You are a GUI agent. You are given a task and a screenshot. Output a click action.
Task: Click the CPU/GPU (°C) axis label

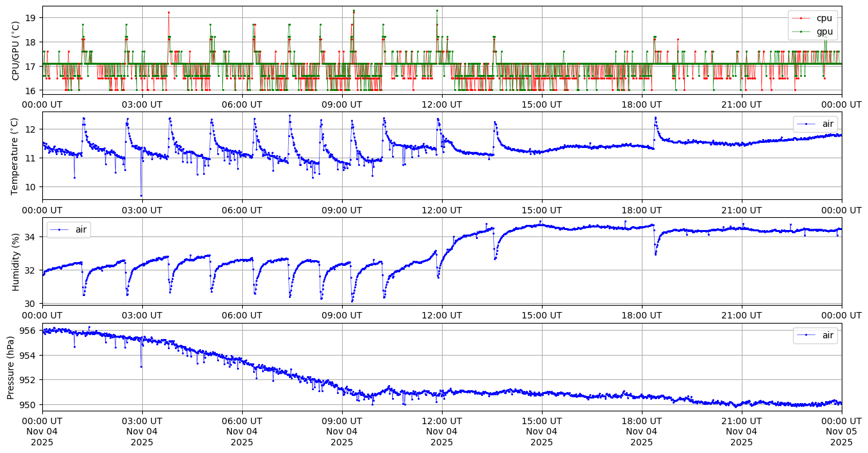[x=16, y=51]
